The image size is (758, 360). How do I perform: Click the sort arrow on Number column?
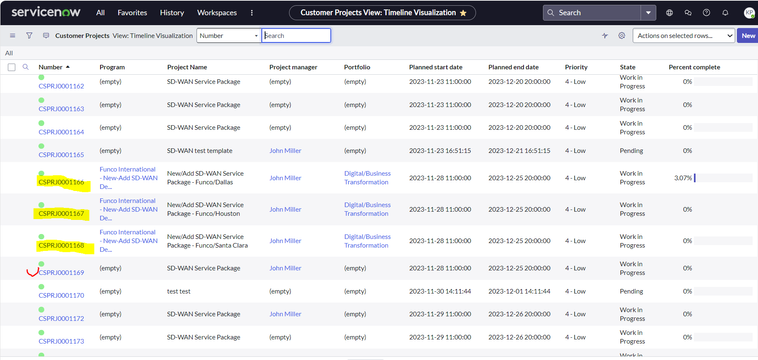tap(68, 67)
